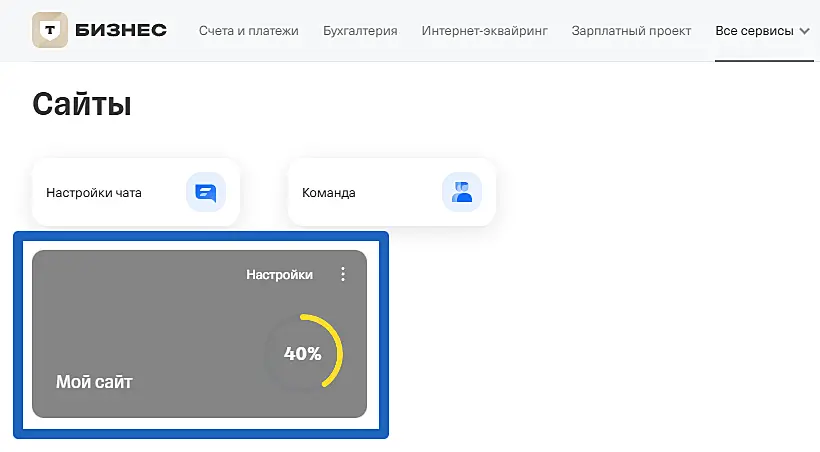The height and width of the screenshot is (452, 820).
Task: Click the БИЗНЕС wordmark in header
Action: (x=121, y=30)
